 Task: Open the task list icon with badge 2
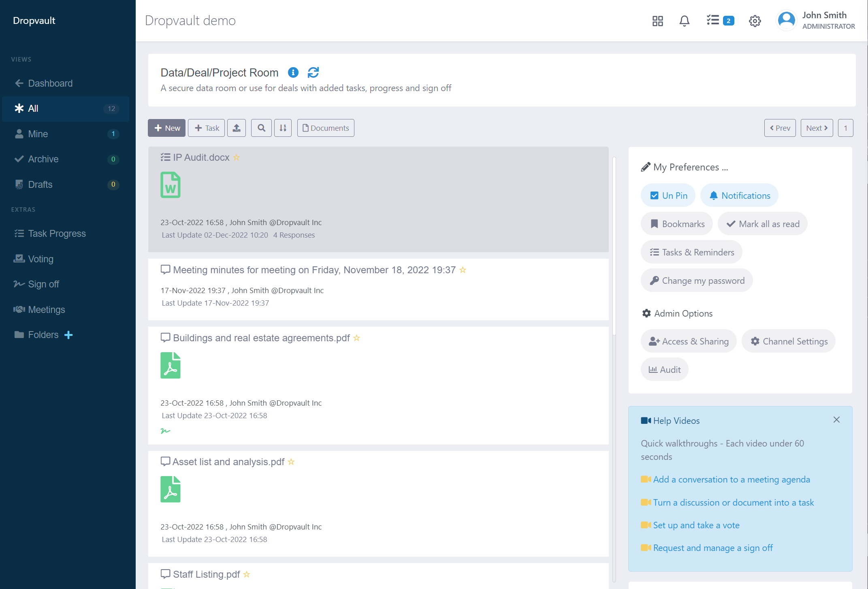pyautogui.click(x=720, y=21)
